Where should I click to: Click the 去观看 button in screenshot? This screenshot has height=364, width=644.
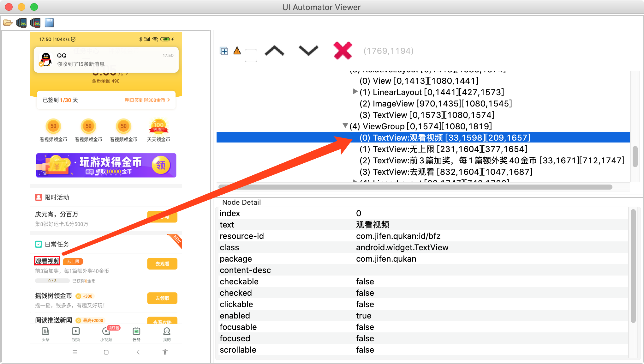(162, 264)
